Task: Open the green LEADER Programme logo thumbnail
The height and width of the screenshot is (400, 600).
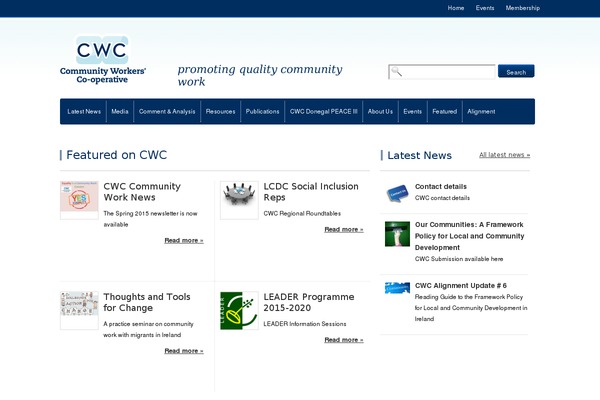Action: tap(239, 310)
